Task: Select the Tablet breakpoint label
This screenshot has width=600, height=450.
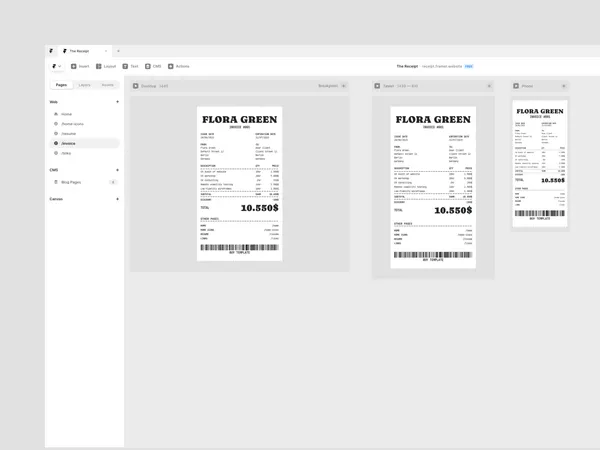Action: [389, 86]
